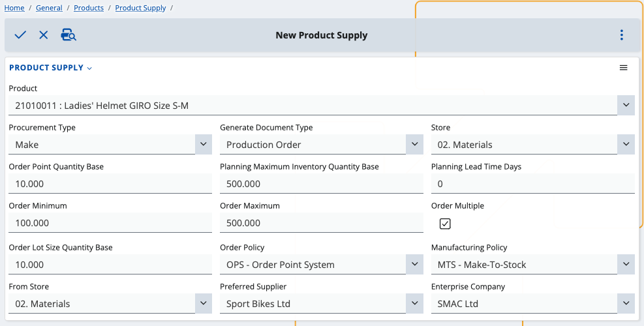
Task: Open the Products breadcrumb link
Action: click(89, 8)
